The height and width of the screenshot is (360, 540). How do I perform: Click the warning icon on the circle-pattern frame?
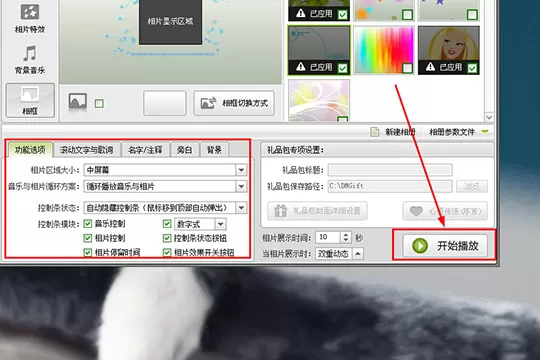click(301, 66)
